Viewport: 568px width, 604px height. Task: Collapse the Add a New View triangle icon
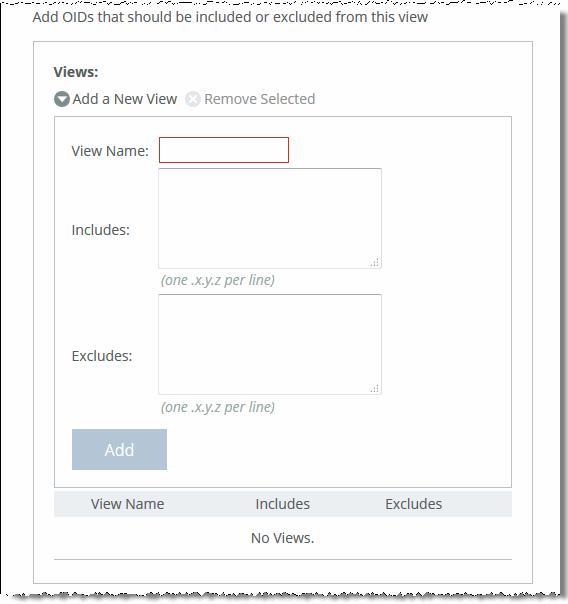tap(62, 99)
